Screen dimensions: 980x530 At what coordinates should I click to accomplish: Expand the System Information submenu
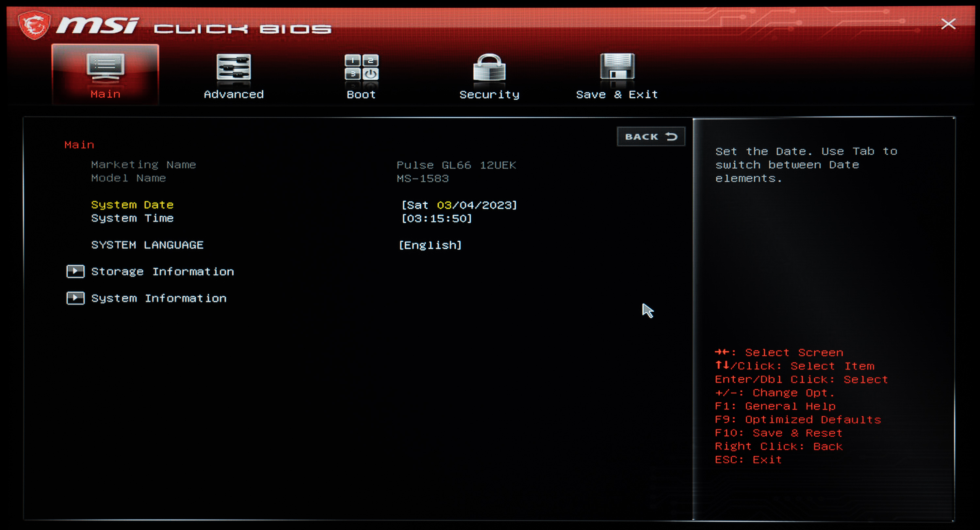tap(159, 298)
